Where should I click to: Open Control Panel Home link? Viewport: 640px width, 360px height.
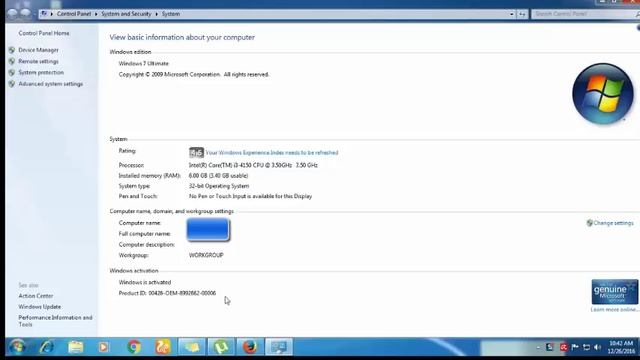44,33
